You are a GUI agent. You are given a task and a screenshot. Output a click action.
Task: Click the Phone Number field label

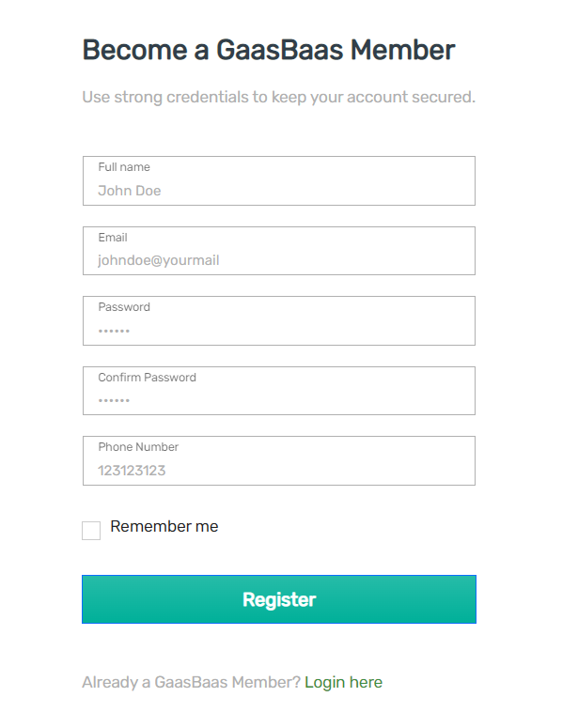pyautogui.click(x=138, y=447)
